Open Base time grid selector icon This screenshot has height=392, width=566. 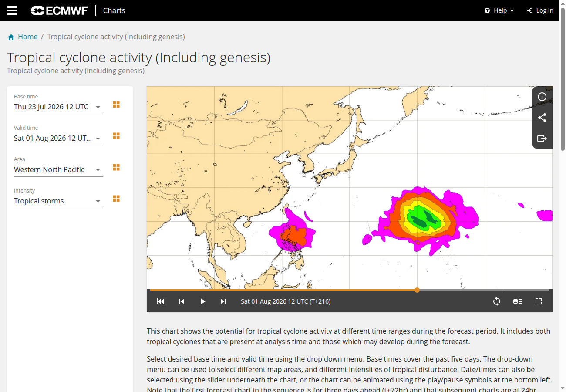tap(116, 105)
